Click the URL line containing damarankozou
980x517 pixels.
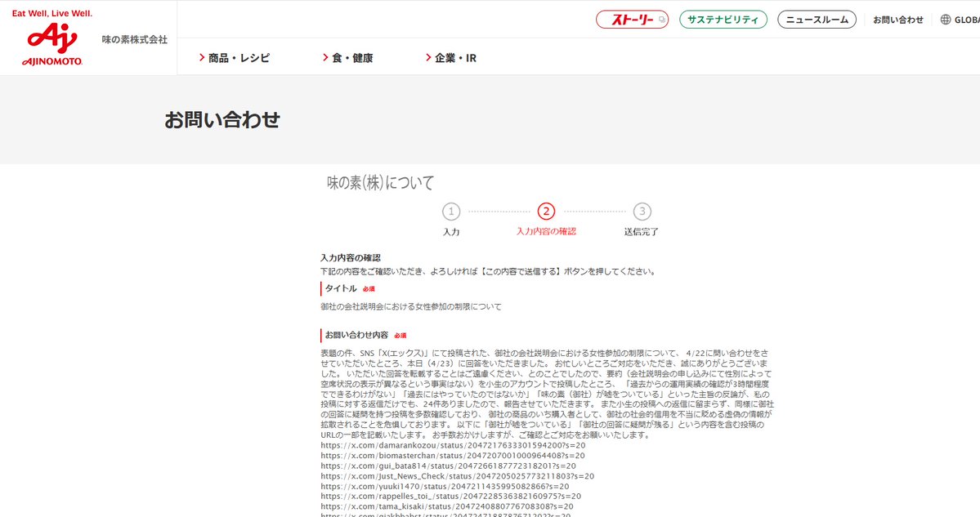(x=453, y=446)
